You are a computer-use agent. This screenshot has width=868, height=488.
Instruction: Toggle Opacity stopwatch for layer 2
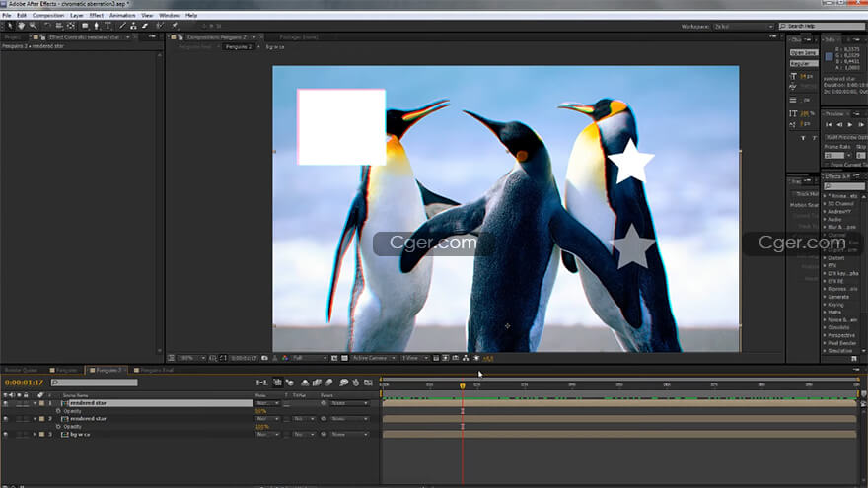58,427
